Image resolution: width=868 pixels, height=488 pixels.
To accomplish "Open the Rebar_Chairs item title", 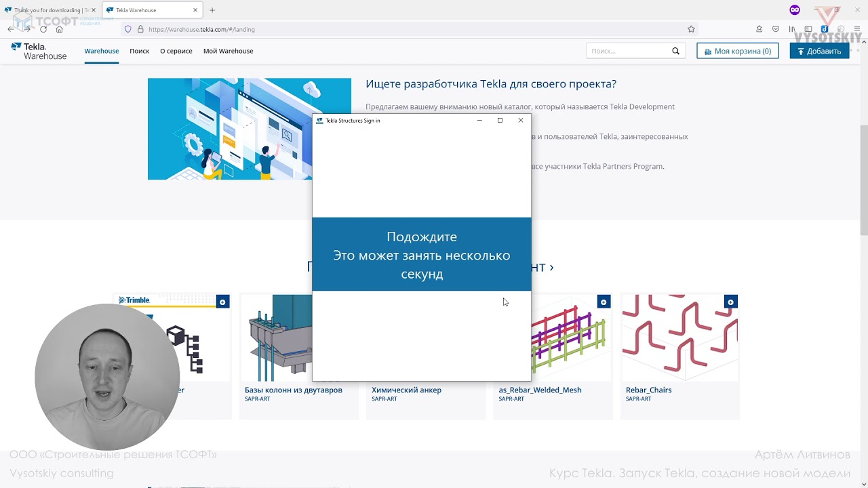I will coord(648,390).
